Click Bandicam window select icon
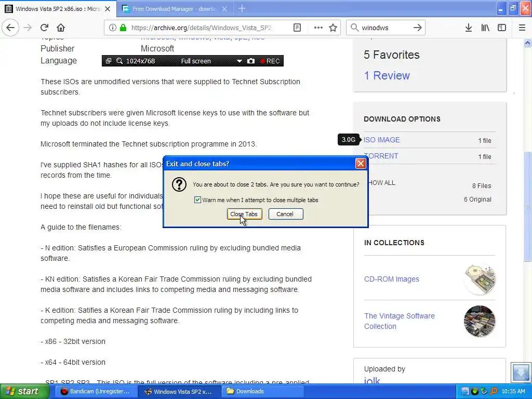 click(x=109, y=61)
